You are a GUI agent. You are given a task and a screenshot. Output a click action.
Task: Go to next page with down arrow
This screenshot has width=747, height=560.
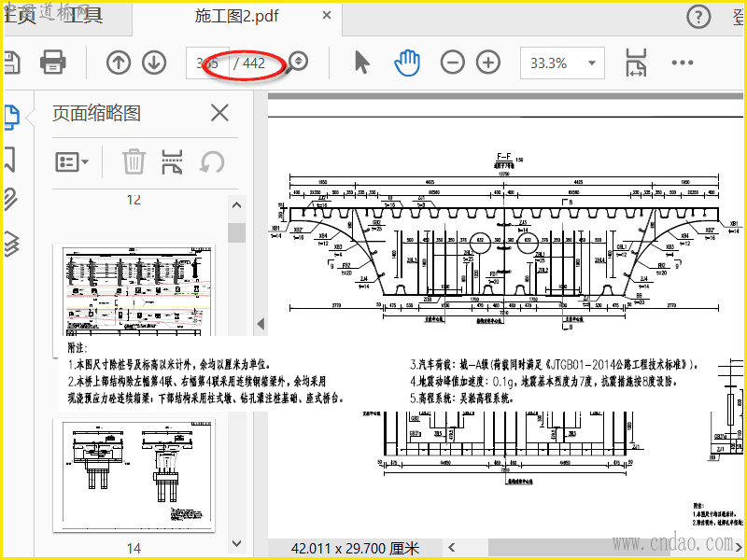(154, 63)
